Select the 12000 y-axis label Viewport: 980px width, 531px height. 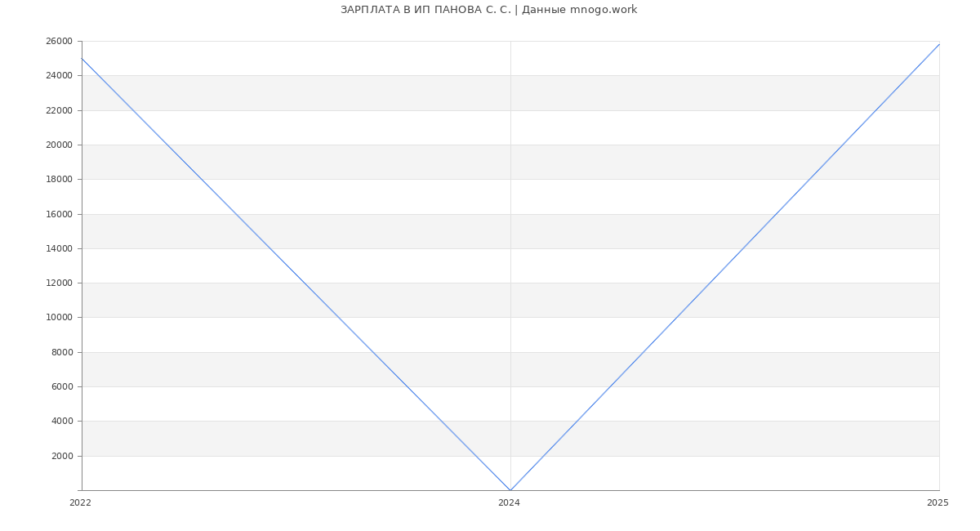(59, 283)
